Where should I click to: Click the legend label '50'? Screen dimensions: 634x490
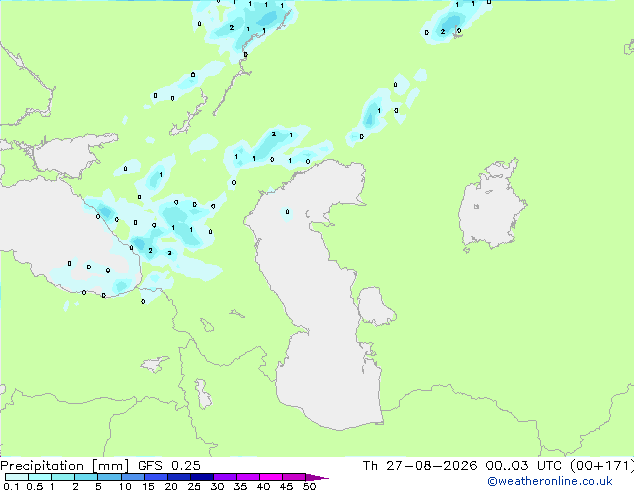(309, 486)
